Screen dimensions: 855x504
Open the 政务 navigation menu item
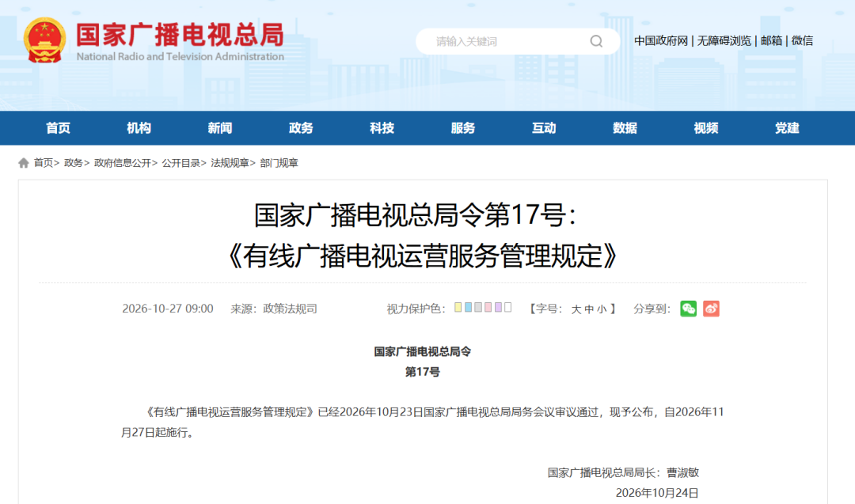tap(301, 128)
